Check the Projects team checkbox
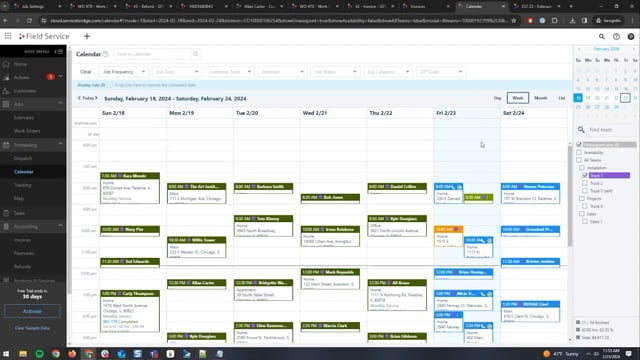Viewport: 640px width, 360px height. point(582,198)
